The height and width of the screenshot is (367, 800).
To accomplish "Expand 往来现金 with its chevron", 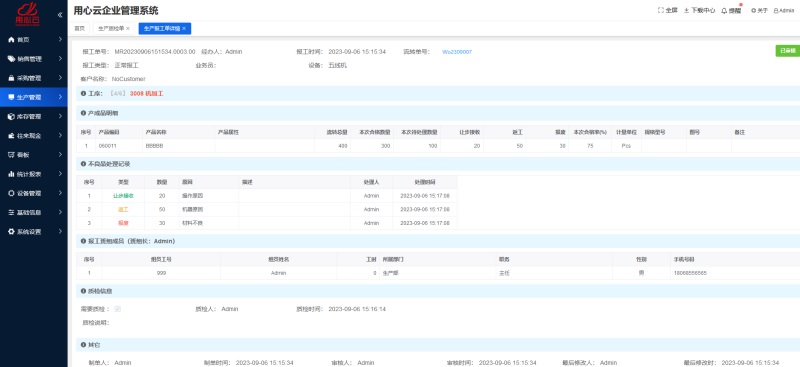I will tap(60, 136).
